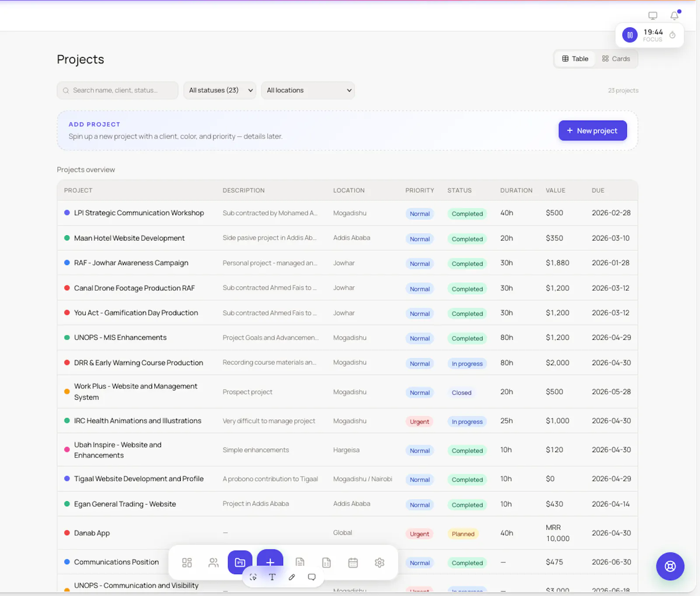Open the All statuses (23) dropdown
Screen dimensions: 700x596
[220, 90]
